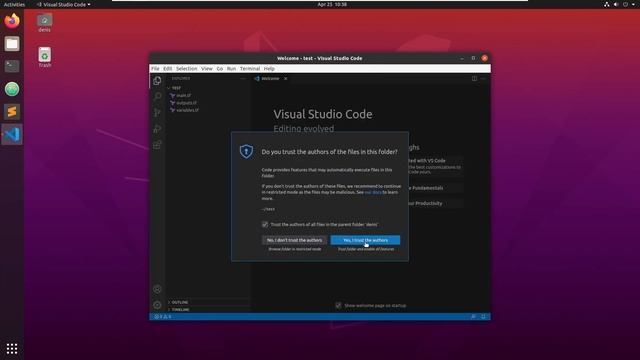Open the Explorer view in activity bar
The height and width of the screenshot is (360, 640).
pos(157,80)
